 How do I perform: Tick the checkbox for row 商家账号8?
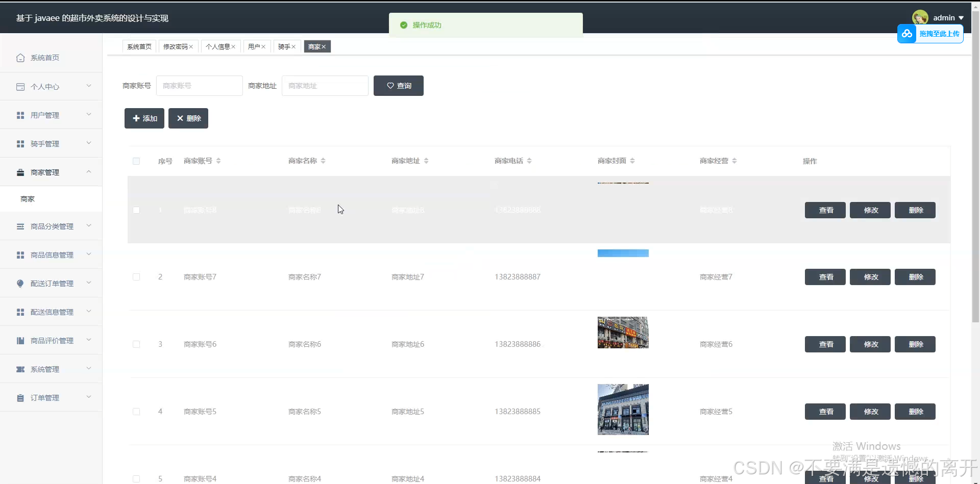pos(136,210)
